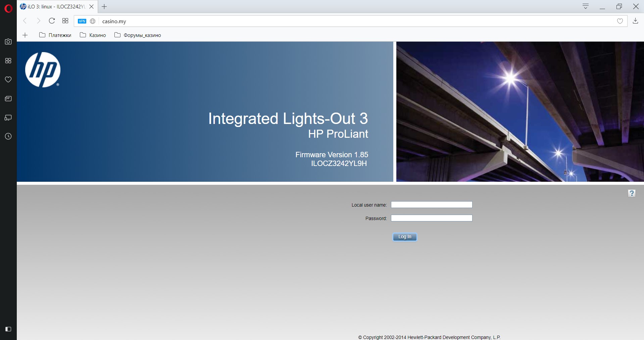Open Tabs from other devices in sidebar

(8, 118)
